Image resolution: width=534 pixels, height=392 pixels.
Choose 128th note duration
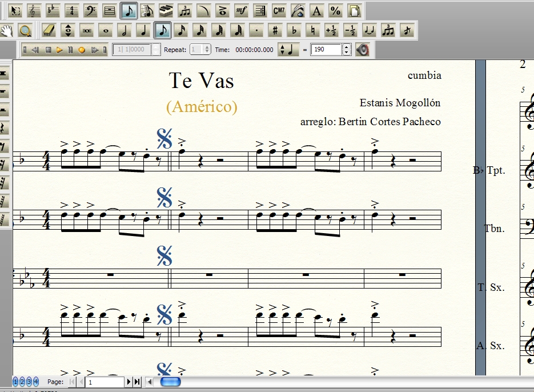238,31
